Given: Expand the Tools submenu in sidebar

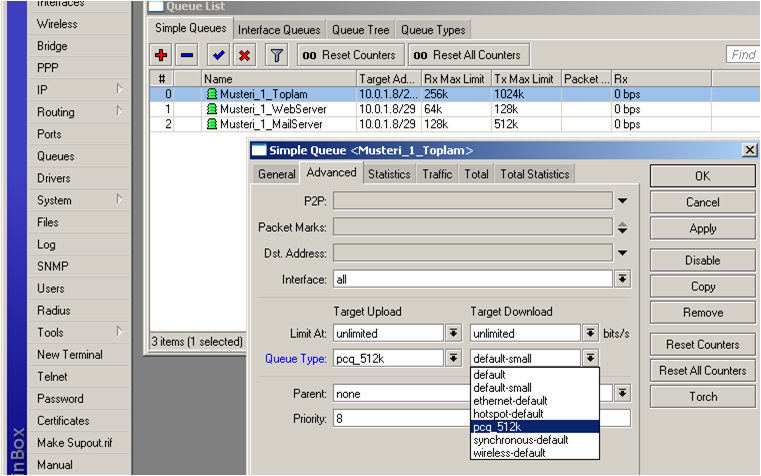Looking at the screenshot, I should [119, 331].
